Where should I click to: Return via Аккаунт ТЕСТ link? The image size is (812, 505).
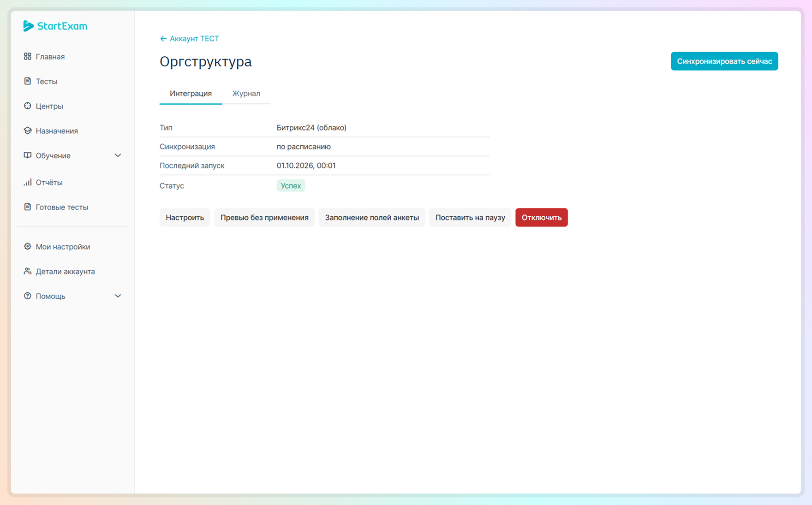[x=194, y=39]
